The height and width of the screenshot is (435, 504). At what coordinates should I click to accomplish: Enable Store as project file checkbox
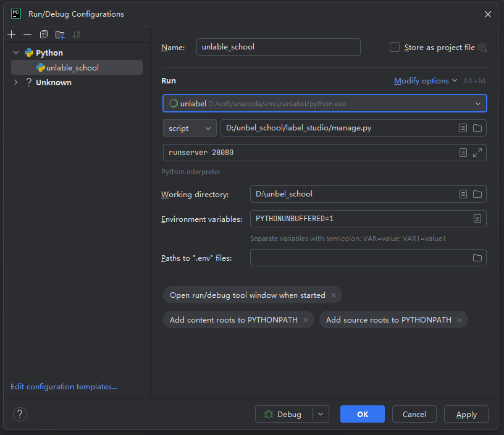[x=395, y=47]
